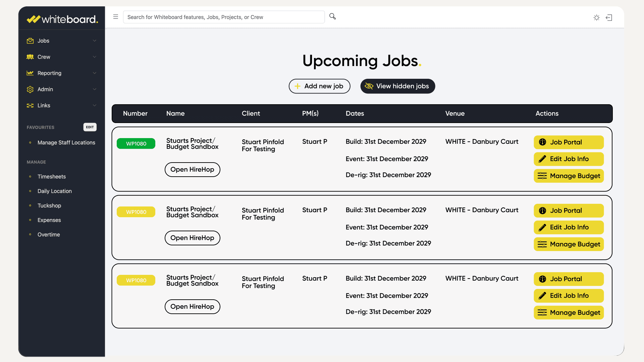Collapse sidebar with hamburger menu icon

pos(116,17)
